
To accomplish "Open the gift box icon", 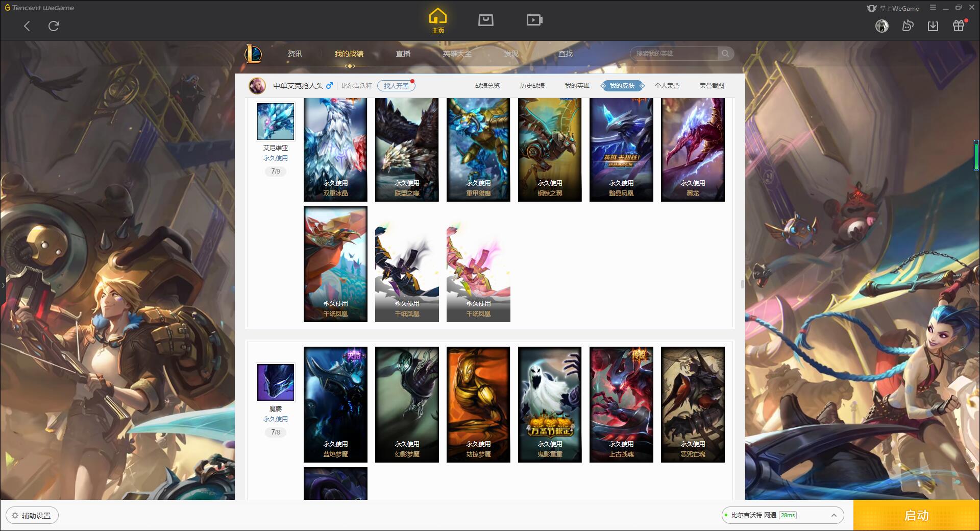I will click(x=959, y=26).
